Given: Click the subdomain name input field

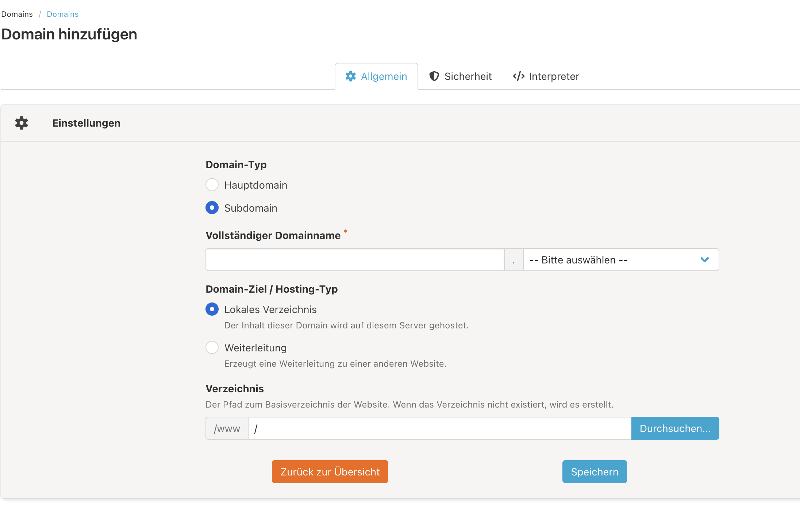Looking at the screenshot, I should tap(355, 260).
